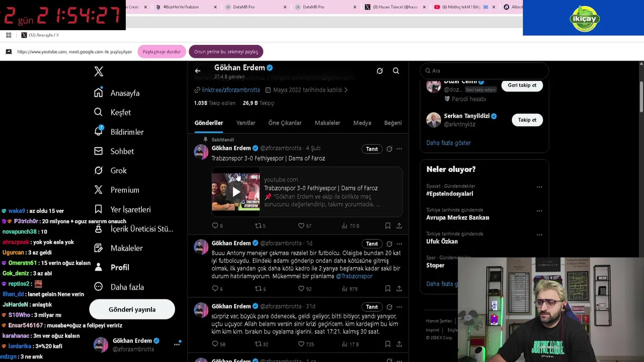
Task: Open browser tab groups grid icon
Action: 9,35
